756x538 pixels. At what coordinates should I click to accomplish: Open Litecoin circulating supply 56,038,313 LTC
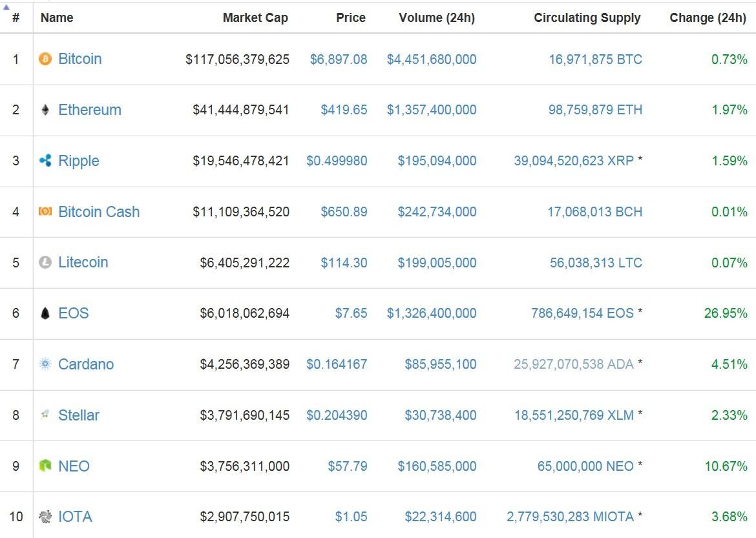(x=594, y=262)
